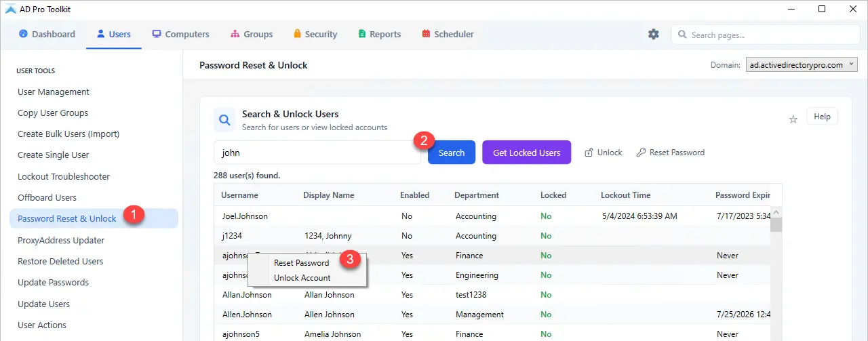868x341 pixels.
Task: Sort by Department column header
Action: click(x=477, y=195)
